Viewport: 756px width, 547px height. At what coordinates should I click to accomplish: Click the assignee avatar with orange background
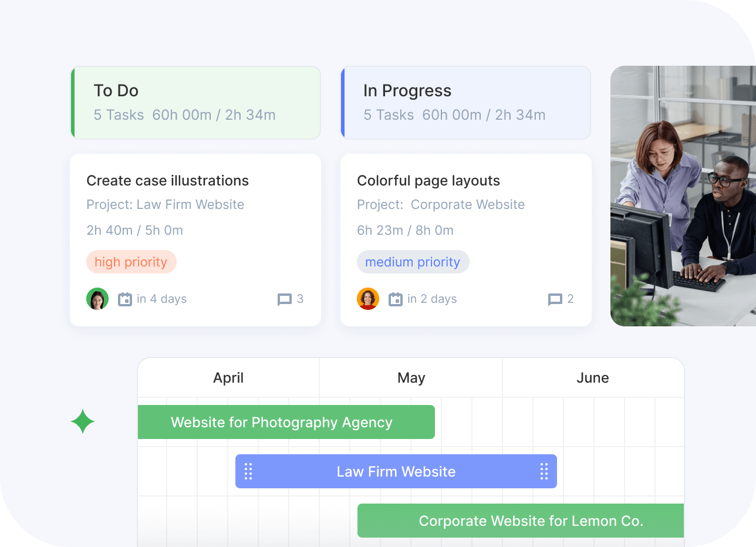[368, 299]
